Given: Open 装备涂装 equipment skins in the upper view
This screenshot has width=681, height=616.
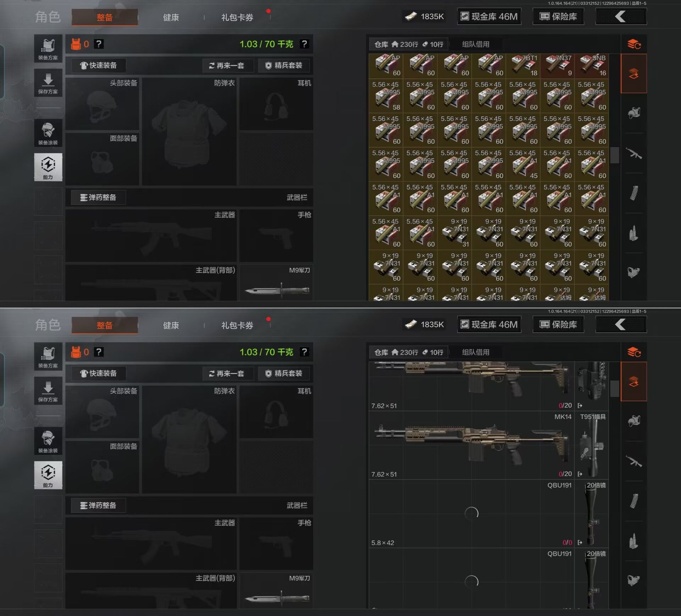Looking at the screenshot, I should tap(48, 133).
